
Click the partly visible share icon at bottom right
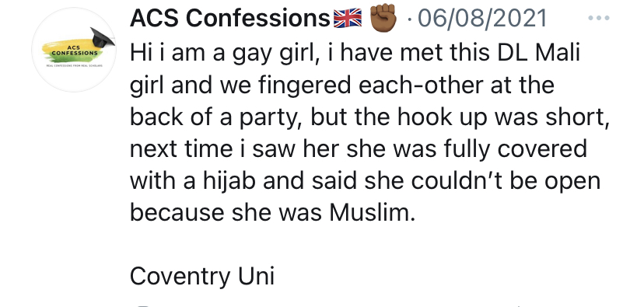[518, 305]
